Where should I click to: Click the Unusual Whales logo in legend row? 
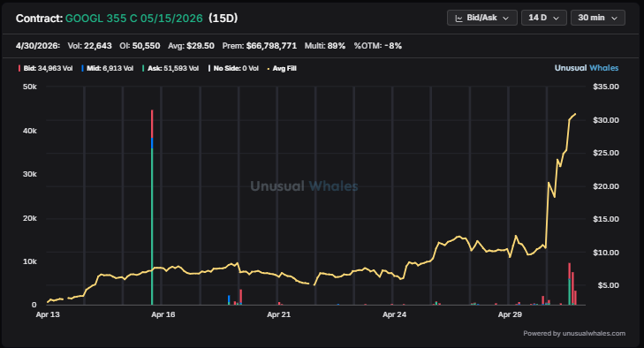pos(587,68)
